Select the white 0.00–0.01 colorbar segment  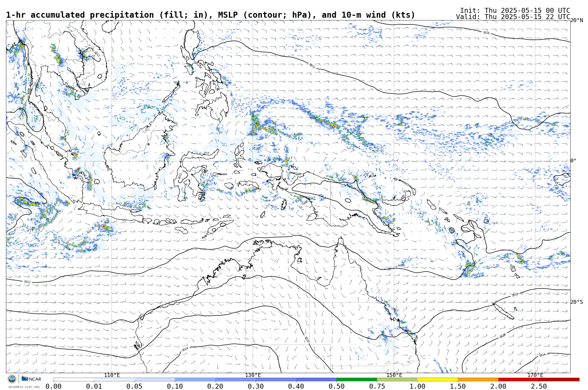pos(74,379)
